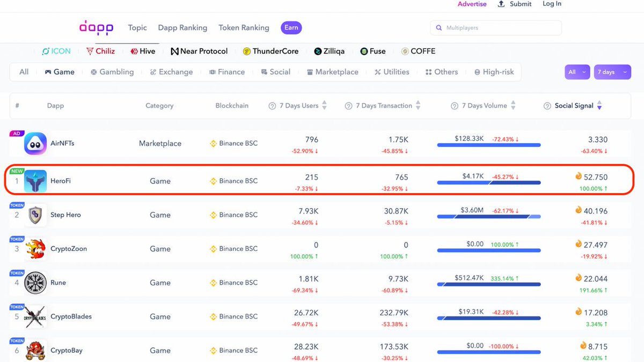Open the ICON blockchain link
Viewport: 644px width, 362px height.
click(x=56, y=51)
